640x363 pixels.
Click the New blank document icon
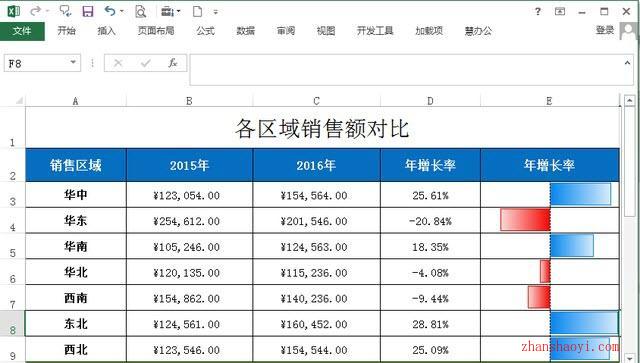[198, 11]
